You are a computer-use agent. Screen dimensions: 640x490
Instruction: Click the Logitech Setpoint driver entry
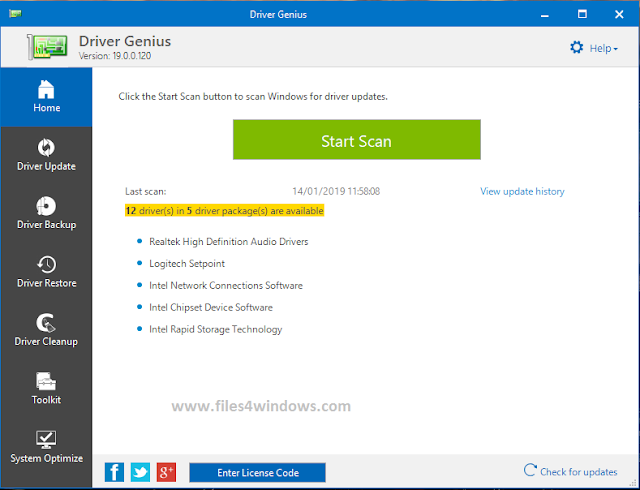pyautogui.click(x=187, y=264)
